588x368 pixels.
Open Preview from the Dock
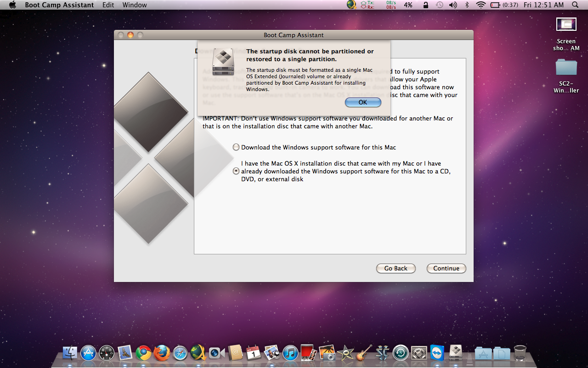[x=272, y=353]
